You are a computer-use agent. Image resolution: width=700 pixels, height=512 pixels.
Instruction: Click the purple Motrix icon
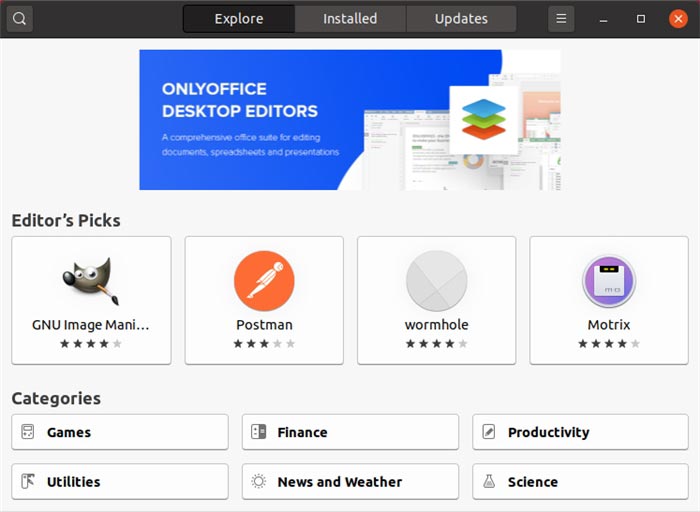(x=609, y=281)
